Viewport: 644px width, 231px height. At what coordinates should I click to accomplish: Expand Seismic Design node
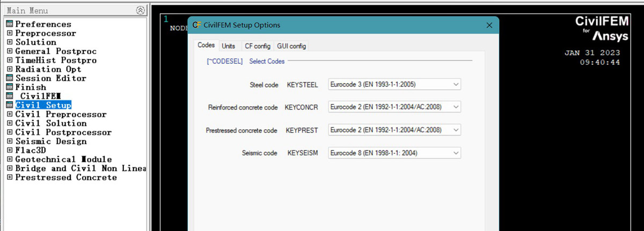coord(9,141)
